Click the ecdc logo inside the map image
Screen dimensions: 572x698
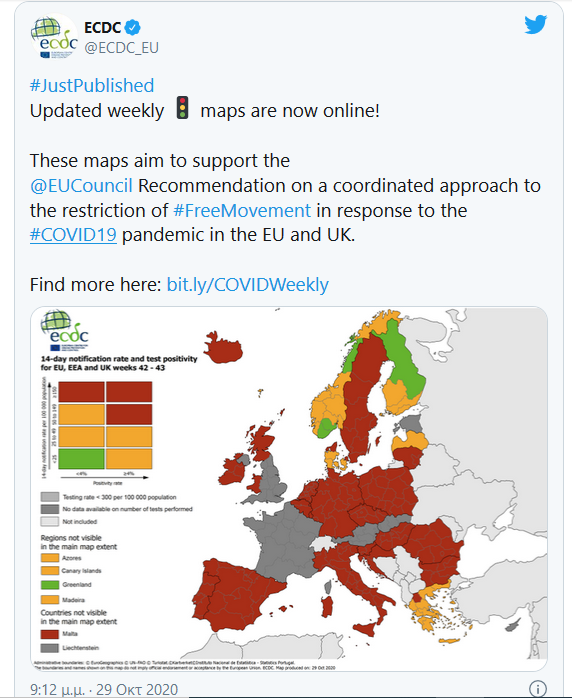pyautogui.click(x=65, y=330)
